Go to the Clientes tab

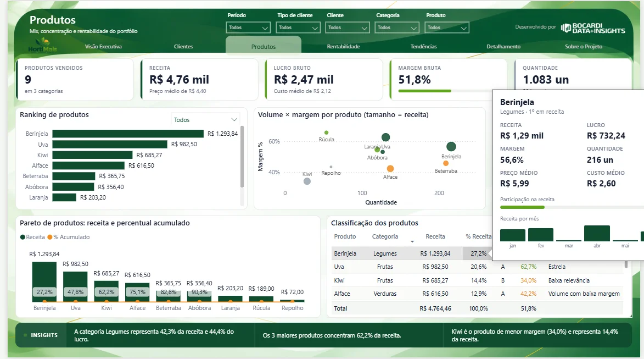click(183, 47)
